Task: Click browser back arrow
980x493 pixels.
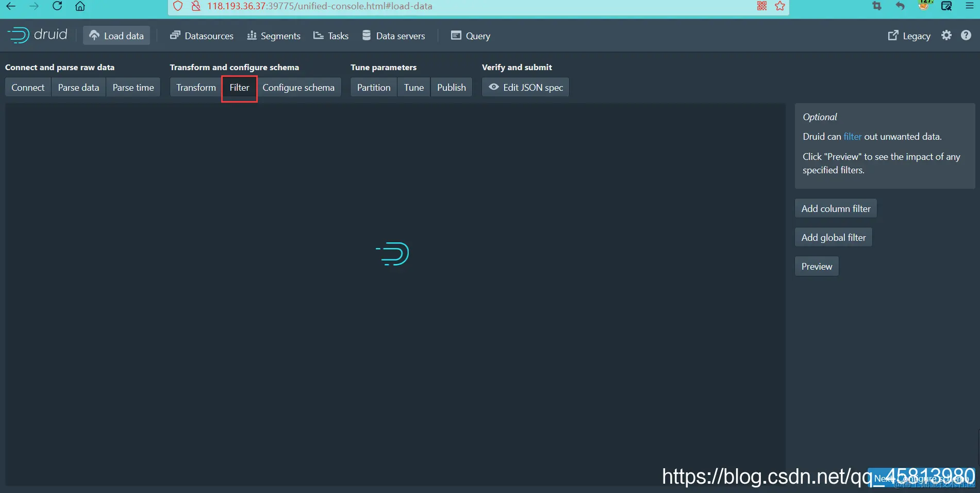Action: 11,6
